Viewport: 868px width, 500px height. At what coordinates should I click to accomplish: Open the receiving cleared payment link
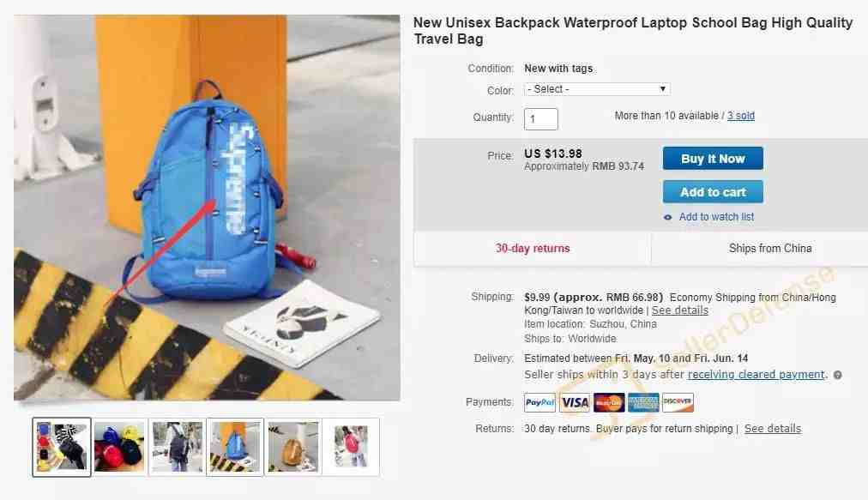tap(756, 374)
